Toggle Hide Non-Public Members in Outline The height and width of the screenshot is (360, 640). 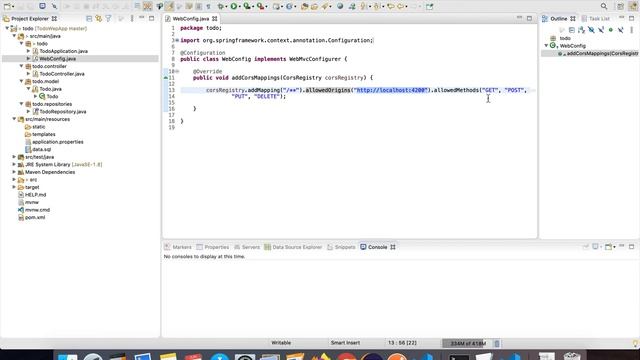pos(611,30)
